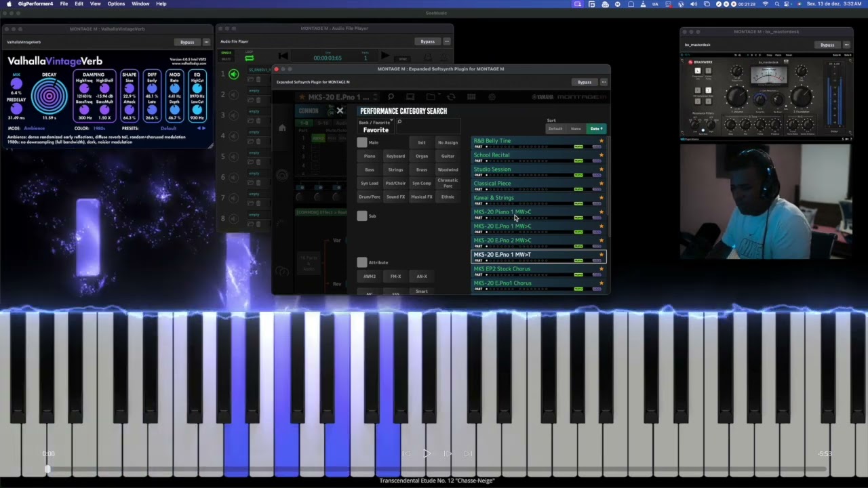Bypass the bx_masterdesk plugin

[827, 45]
